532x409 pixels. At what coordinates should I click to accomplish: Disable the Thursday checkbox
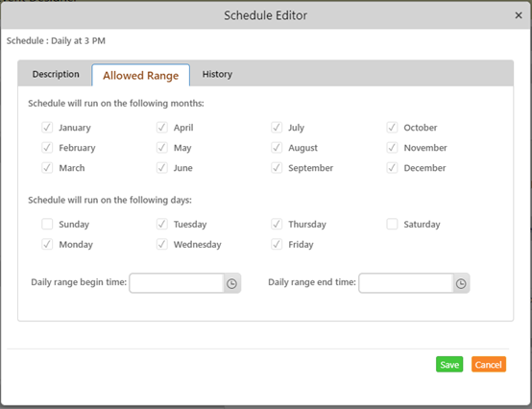[277, 224]
